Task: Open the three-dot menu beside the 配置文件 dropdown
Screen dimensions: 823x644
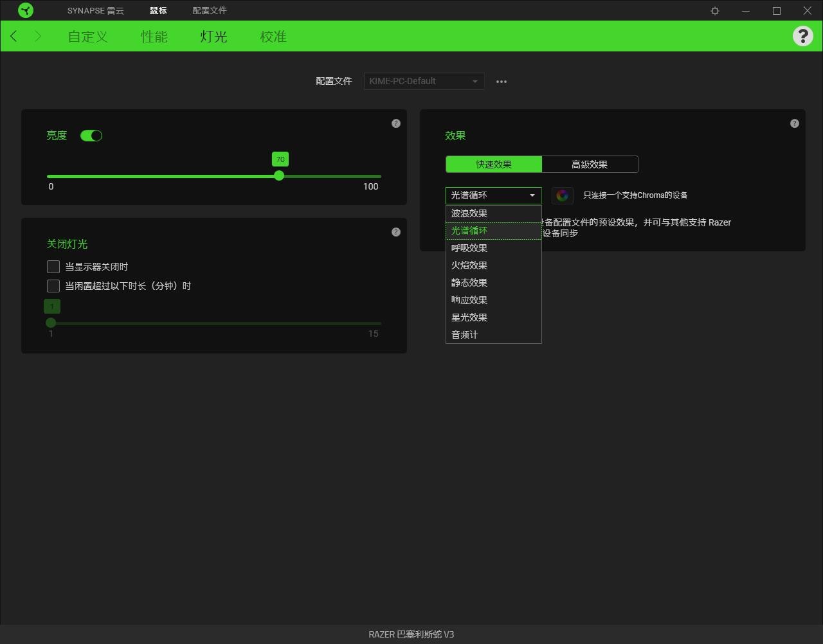Action: 502,82
